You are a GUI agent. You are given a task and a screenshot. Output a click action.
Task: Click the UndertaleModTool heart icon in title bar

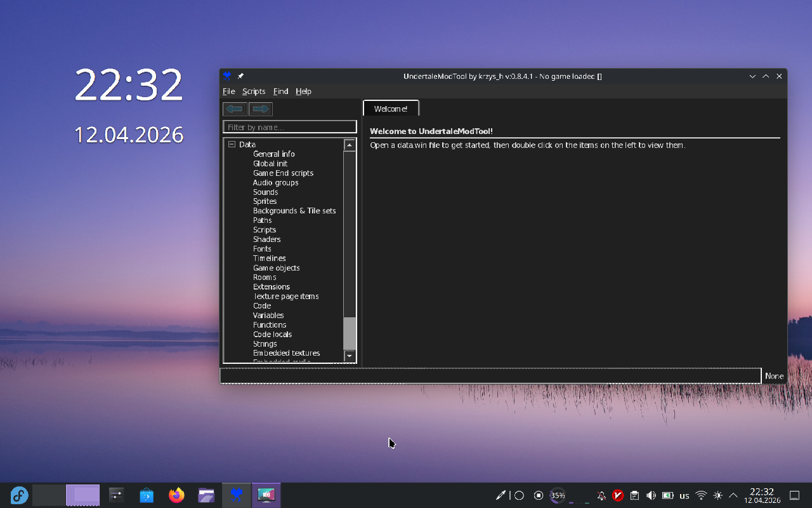click(227, 76)
